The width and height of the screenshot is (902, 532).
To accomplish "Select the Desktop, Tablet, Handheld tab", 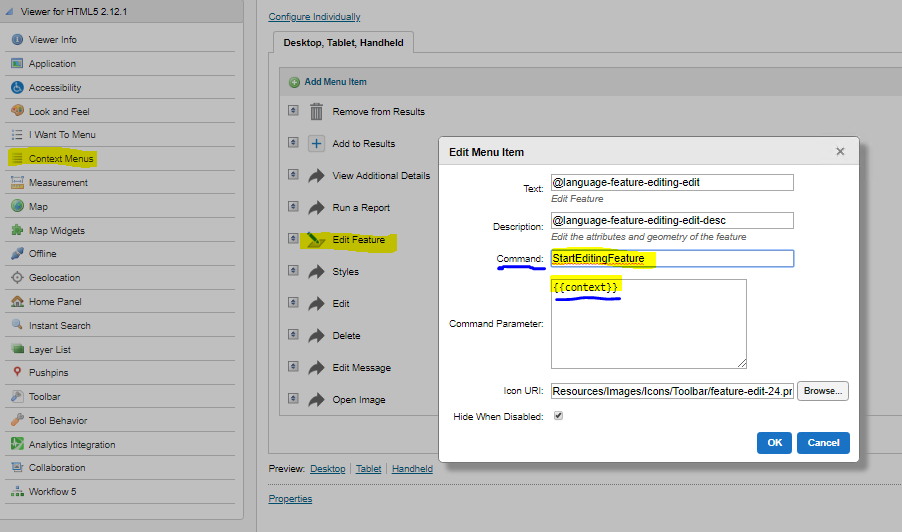I will (343, 43).
